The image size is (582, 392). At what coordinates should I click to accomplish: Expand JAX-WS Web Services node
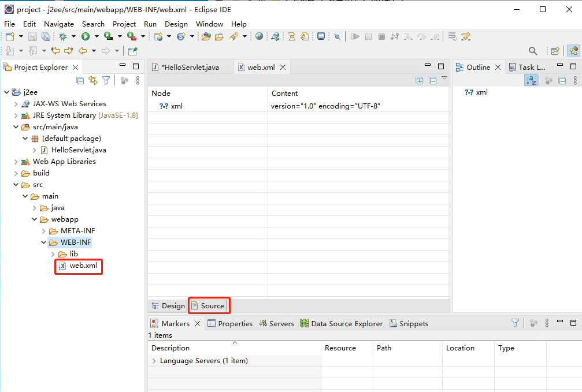click(x=16, y=104)
